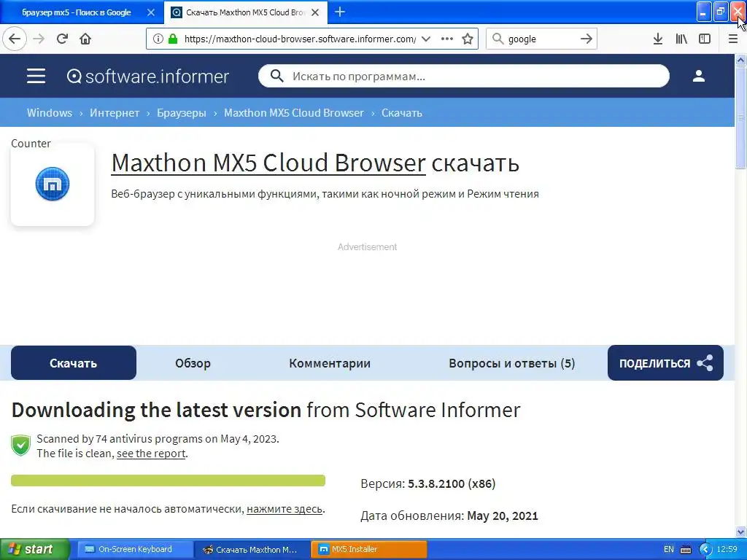Open 'Вопросы и ответы (5)' tab

tap(511, 363)
